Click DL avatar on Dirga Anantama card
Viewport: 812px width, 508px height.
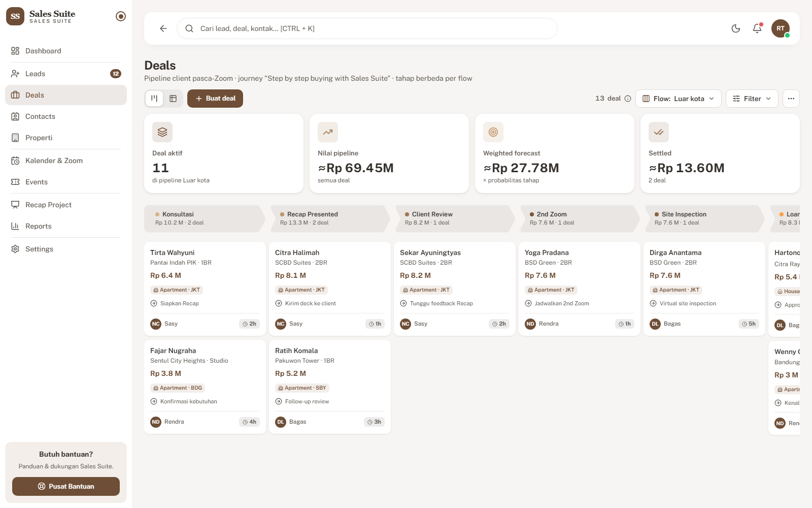point(655,324)
